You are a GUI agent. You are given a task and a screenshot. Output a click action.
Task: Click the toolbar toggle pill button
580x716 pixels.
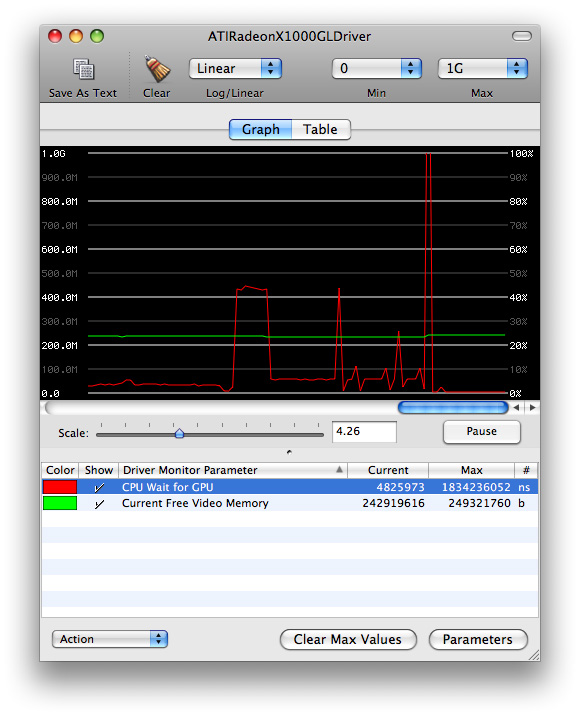pyautogui.click(x=522, y=36)
